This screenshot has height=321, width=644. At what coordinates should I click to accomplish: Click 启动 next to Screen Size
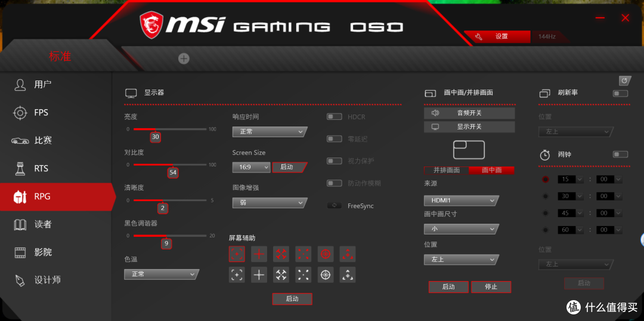[x=289, y=167]
